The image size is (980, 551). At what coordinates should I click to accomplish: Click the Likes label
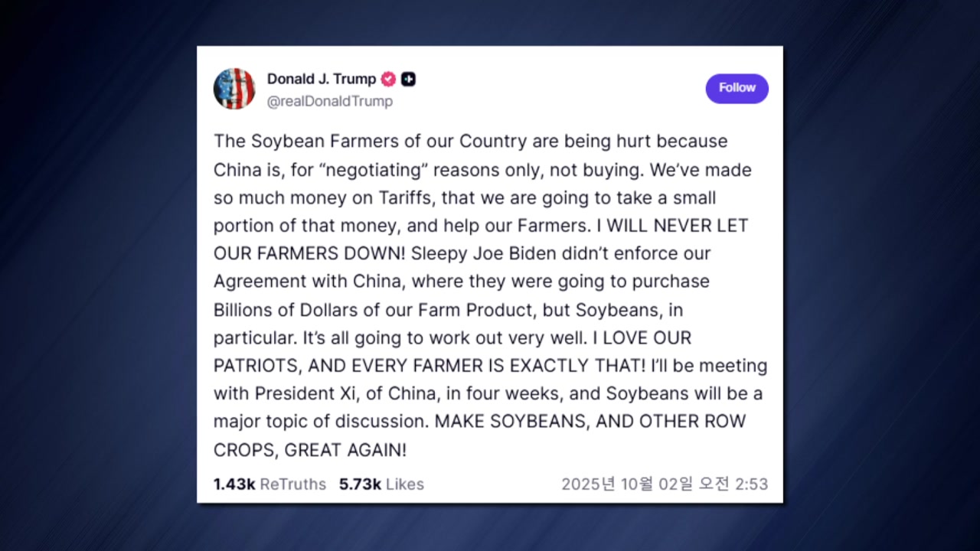point(405,484)
